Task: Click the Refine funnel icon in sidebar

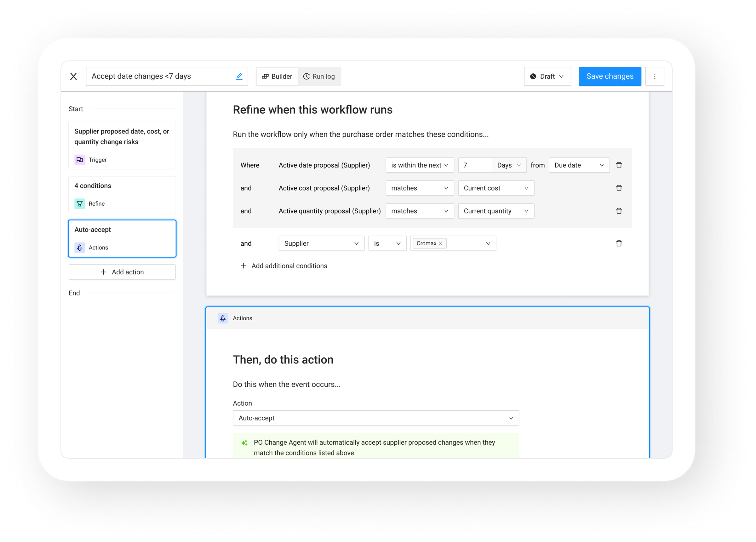Action: [80, 204]
